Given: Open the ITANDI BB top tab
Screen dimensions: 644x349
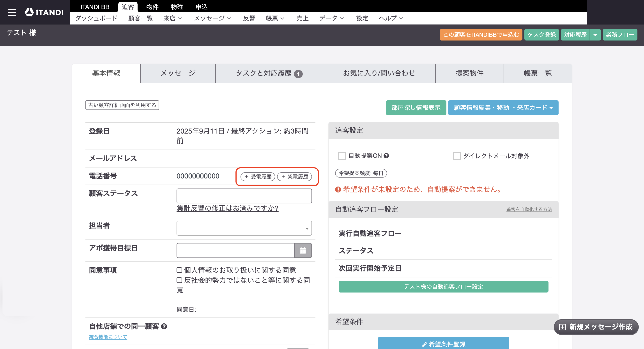Looking at the screenshot, I should 95,7.
